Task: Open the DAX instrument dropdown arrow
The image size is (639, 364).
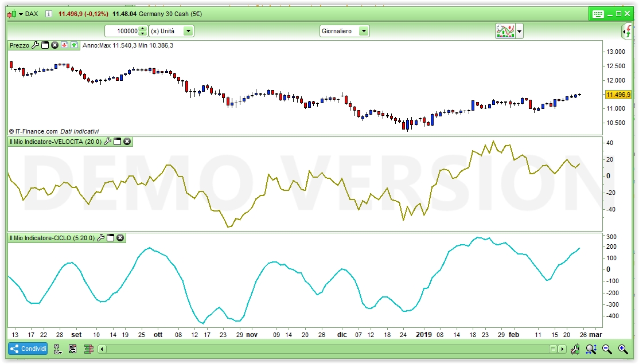Action: coord(21,14)
